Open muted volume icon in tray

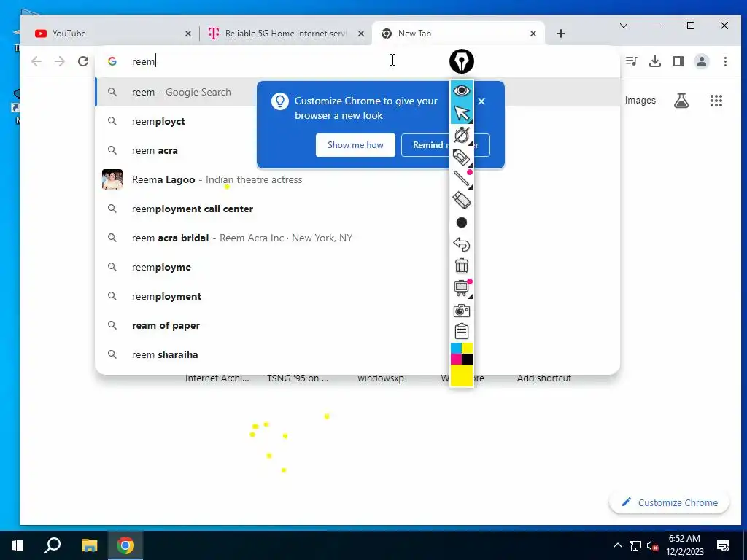(x=653, y=545)
